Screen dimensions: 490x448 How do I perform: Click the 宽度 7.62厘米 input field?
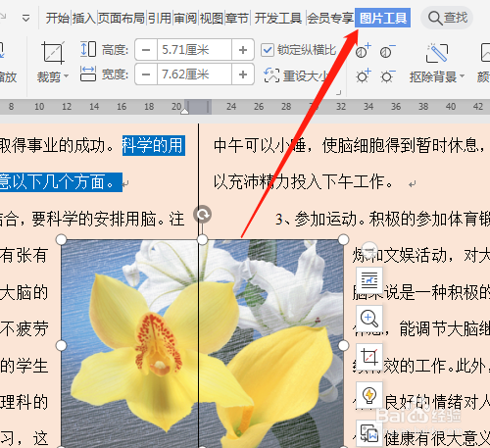coord(194,75)
